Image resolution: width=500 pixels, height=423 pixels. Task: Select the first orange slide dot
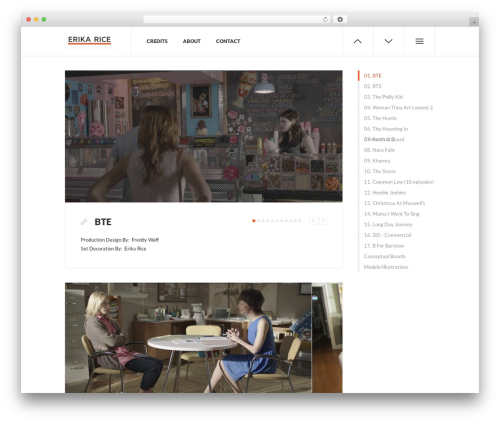pyautogui.click(x=254, y=221)
